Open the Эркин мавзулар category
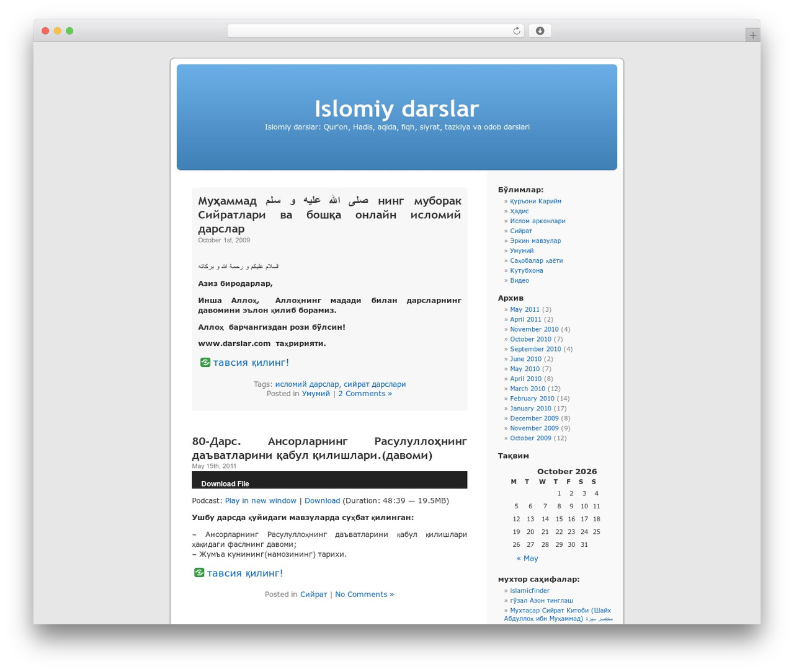Image resolution: width=794 pixels, height=672 pixels. pos(535,241)
